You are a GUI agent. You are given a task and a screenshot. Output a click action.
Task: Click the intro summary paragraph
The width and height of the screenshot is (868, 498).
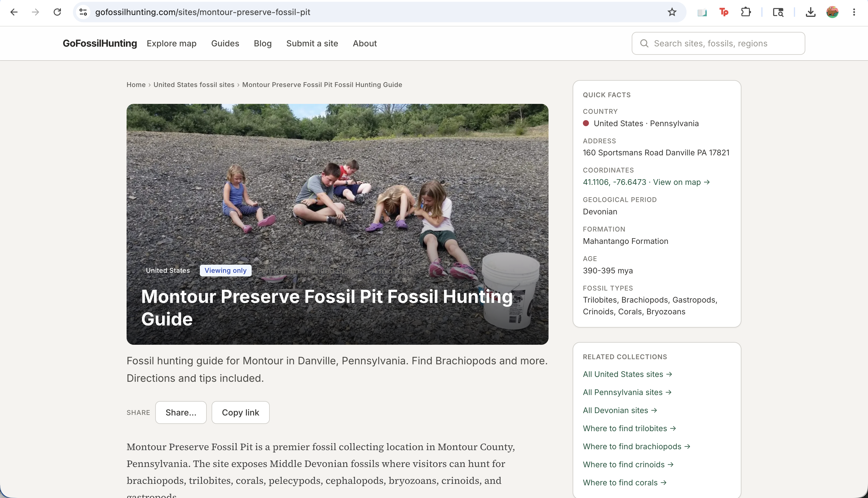pos(337,369)
